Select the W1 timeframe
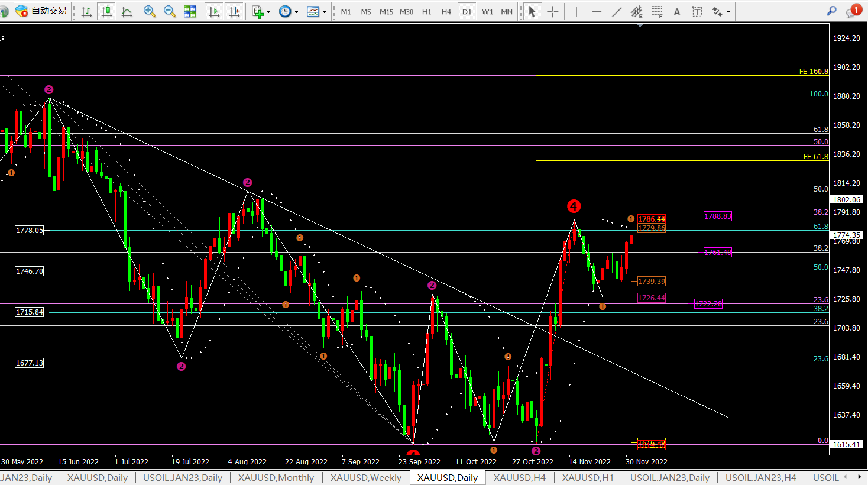The image size is (868, 485). coord(487,11)
